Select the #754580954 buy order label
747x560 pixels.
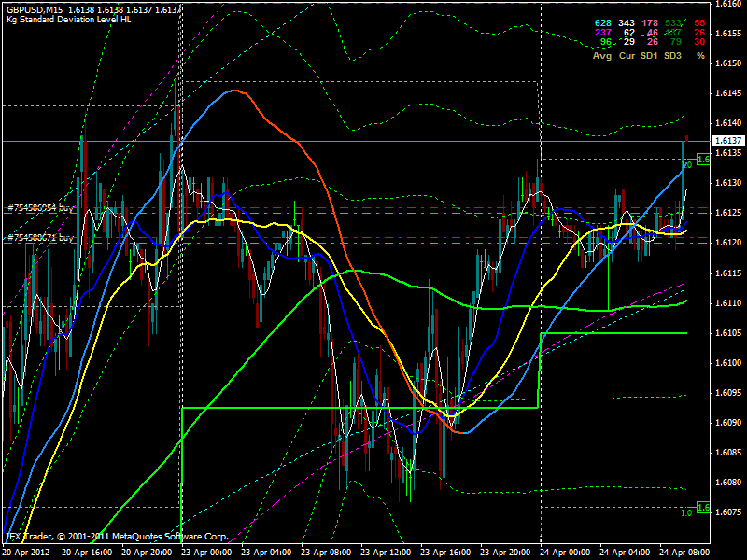pyautogui.click(x=41, y=208)
